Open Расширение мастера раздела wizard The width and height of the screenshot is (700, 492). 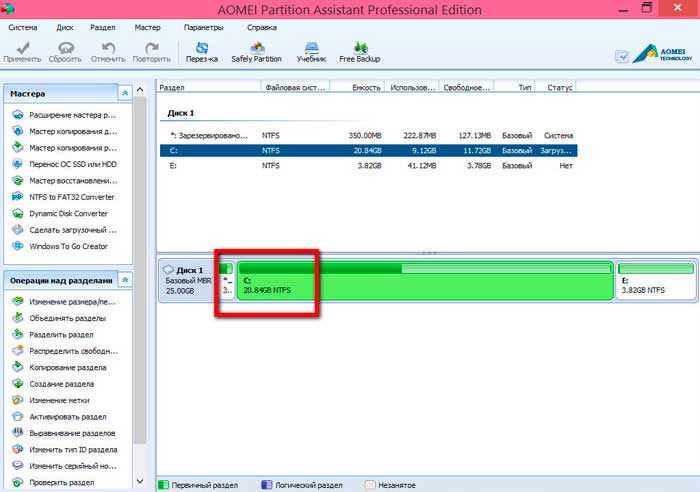click(65, 115)
